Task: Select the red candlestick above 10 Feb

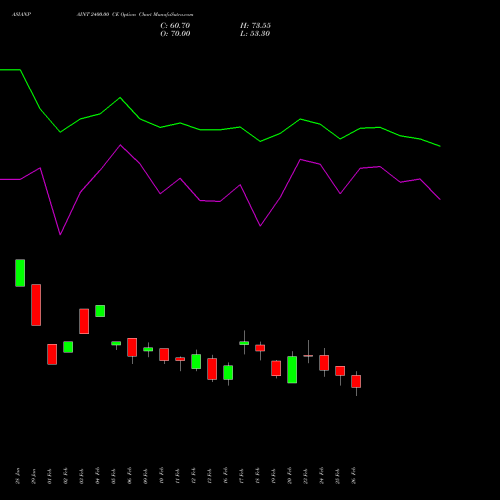Action: [164, 354]
